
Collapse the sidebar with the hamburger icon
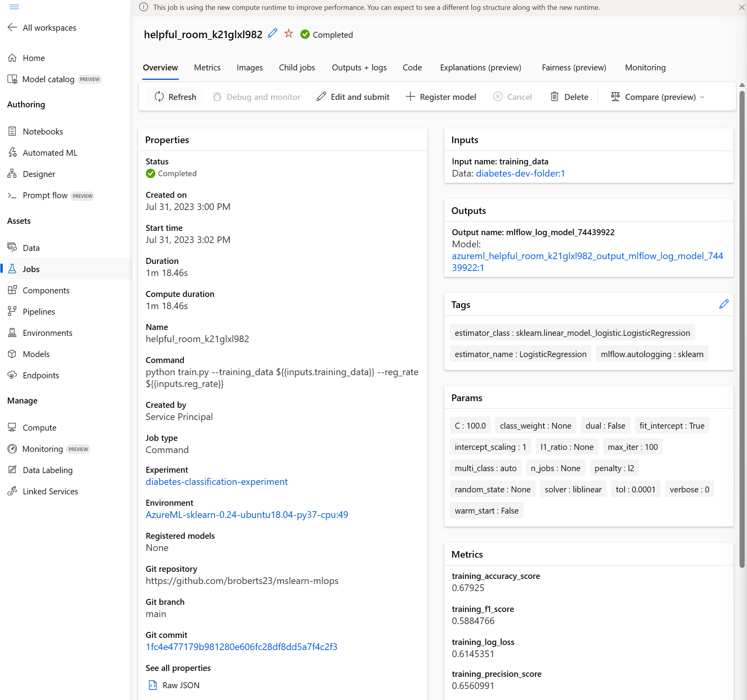click(x=14, y=7)
